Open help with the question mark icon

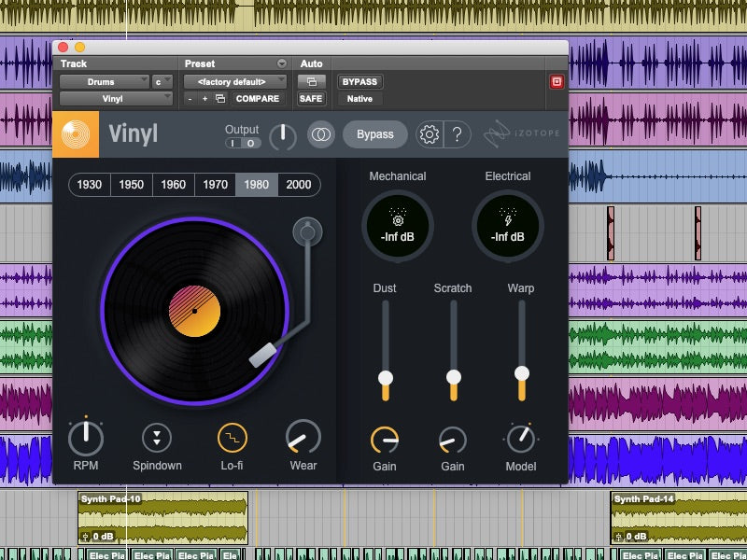(x=458, y=134)
